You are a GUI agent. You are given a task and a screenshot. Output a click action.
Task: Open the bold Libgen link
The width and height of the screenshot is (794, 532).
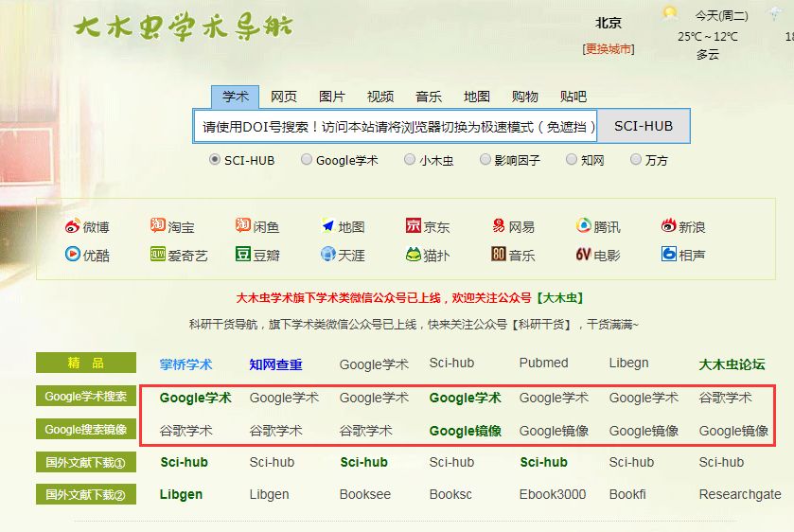coord(181,494)
